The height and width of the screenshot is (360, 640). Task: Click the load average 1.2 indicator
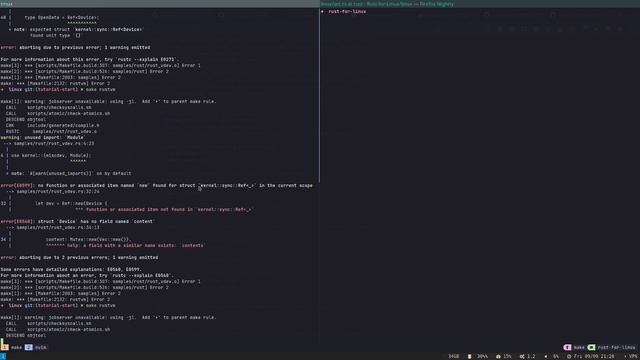527,356
